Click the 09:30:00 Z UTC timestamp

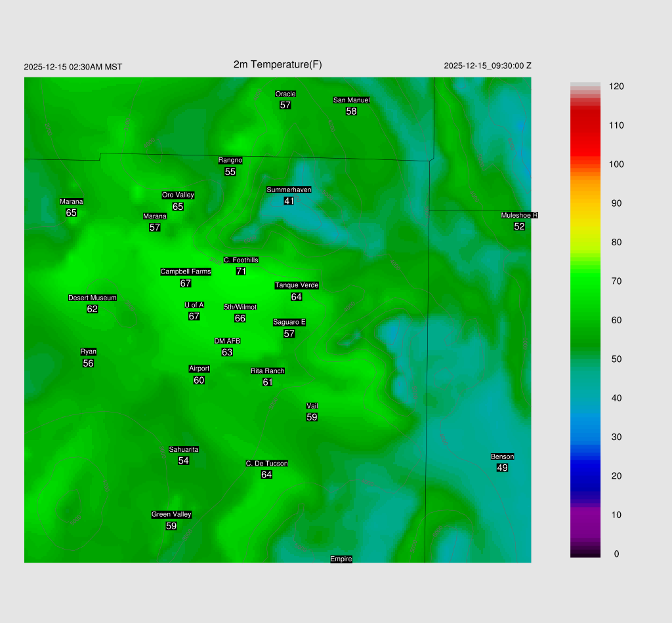coord(488,66)
